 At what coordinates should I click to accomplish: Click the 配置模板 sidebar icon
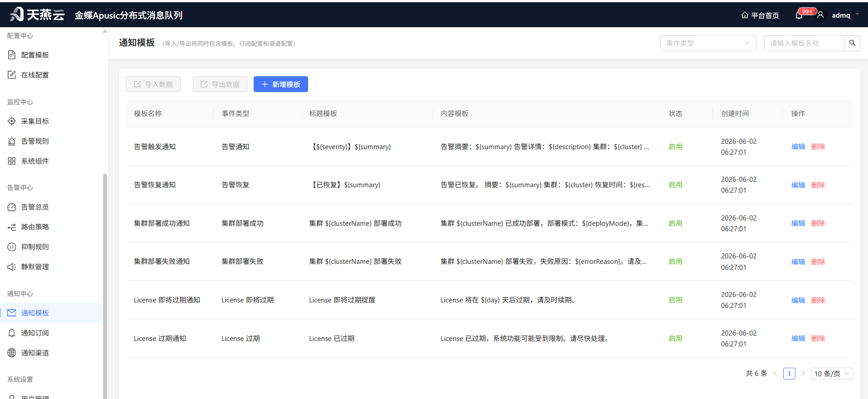[x=12, y=55]
